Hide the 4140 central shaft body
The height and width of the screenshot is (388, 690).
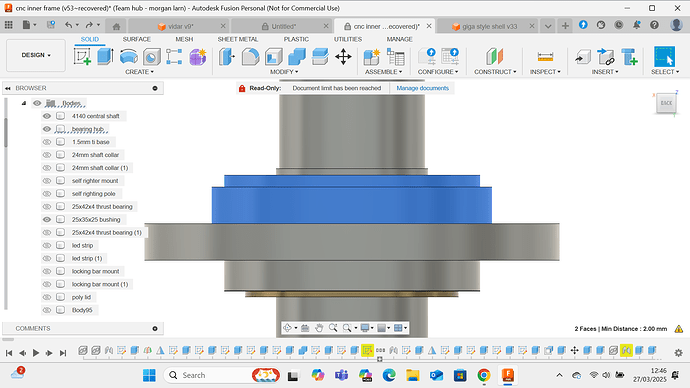(47, 116)
